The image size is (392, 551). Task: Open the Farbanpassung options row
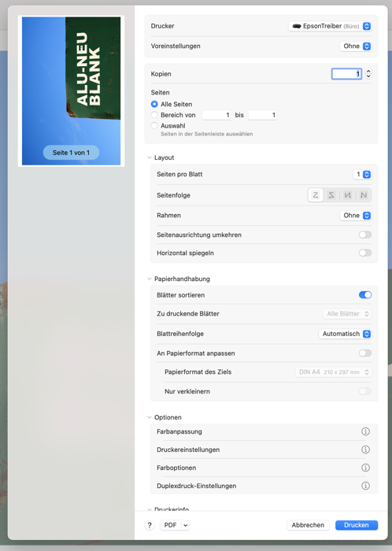coord(264,431)
